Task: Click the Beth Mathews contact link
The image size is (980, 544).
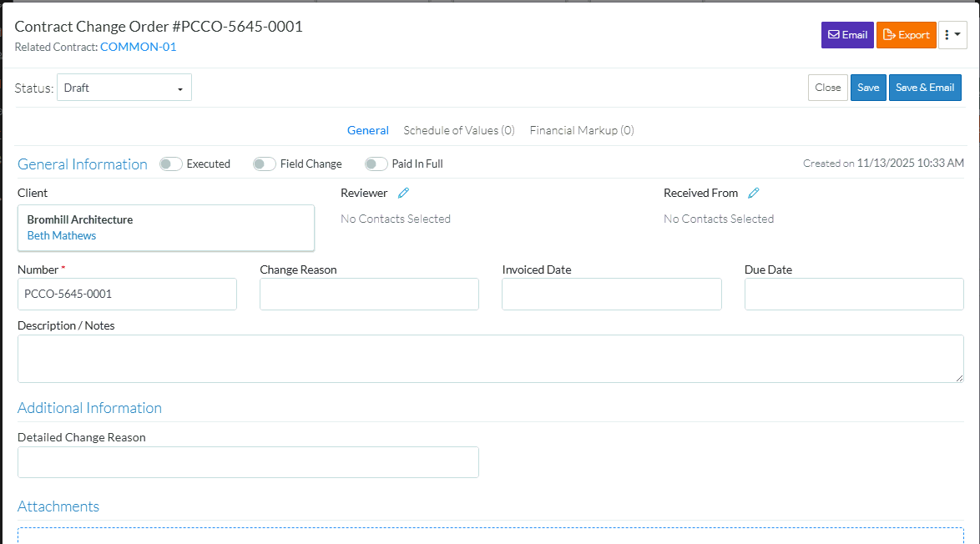Action: 62,236
